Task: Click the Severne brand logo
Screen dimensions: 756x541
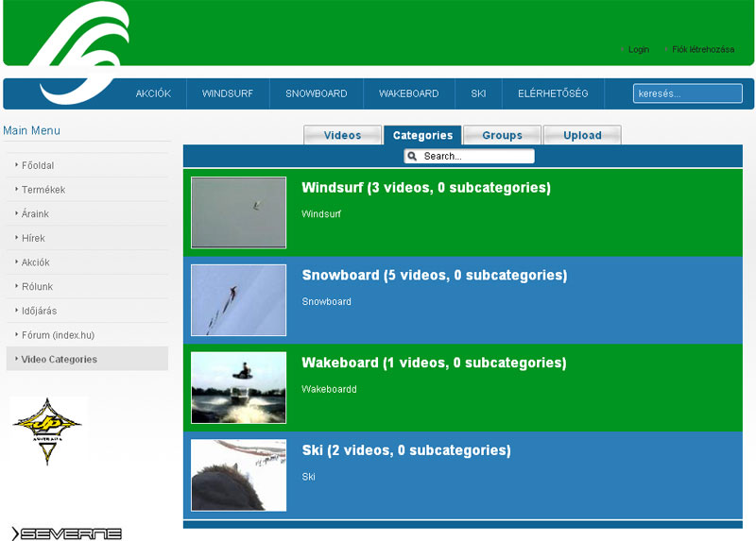Action: point(66,533)
